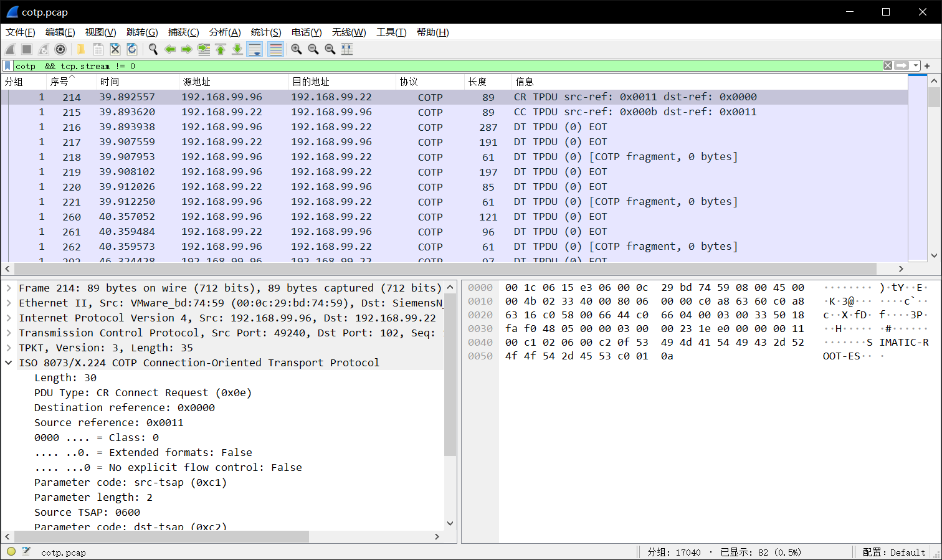Click the stop capture square icon

[27, 49]
